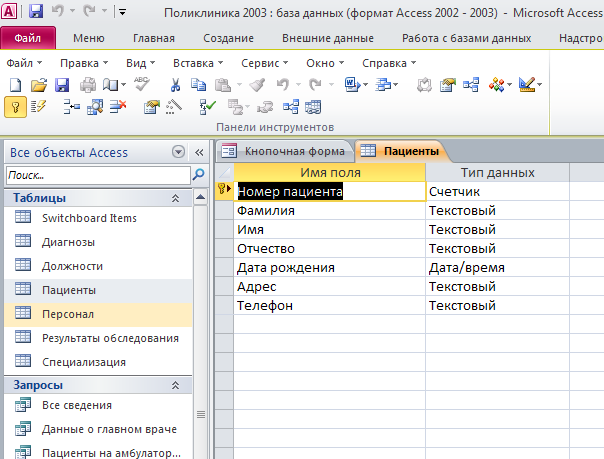Image resolution: width=604 pixels, height=459 pixels.
Task: Save with the floppy icon in the toolbar
Action: point(62,85)
